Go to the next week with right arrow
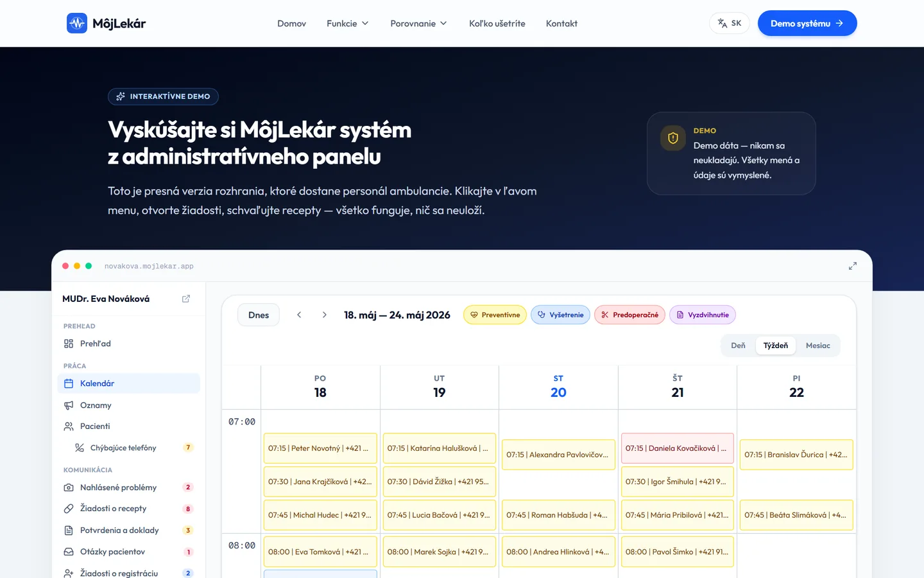 (x=325, y=315)
